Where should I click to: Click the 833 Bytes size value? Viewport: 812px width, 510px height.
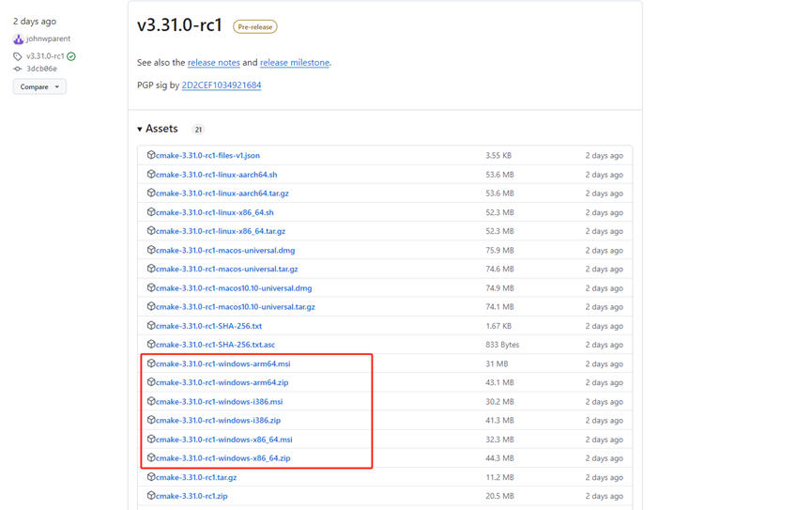[x=502, y=345]
